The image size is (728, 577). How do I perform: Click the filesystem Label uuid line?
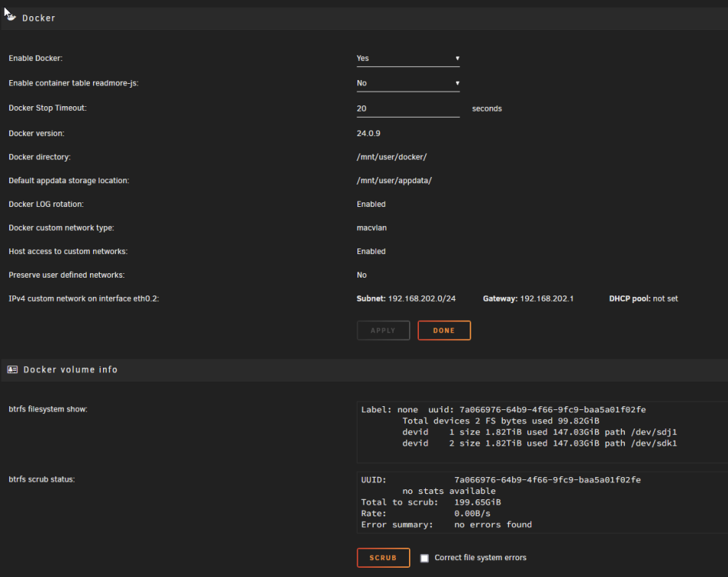pos(504,410)
